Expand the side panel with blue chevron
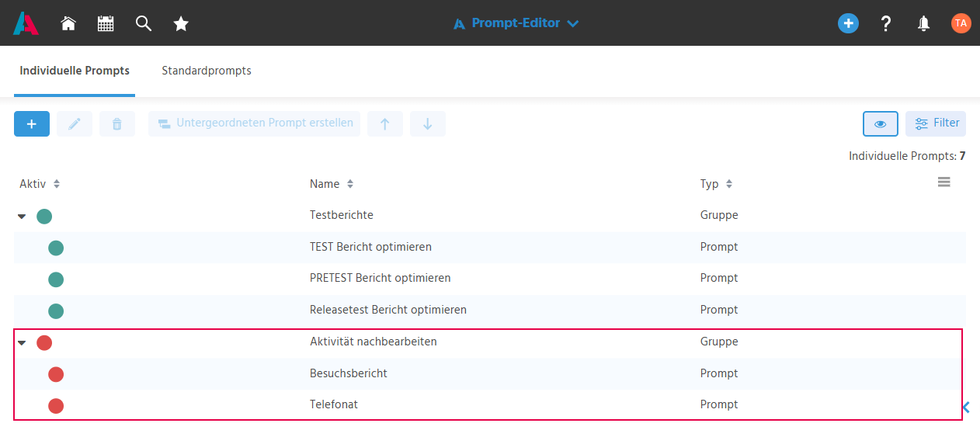The height and width of the screenshot is (444, 980). coord(966,407)
